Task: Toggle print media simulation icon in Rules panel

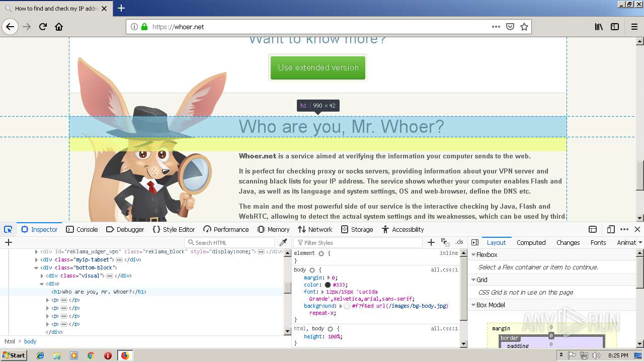Action: click(x=445, y=242)
